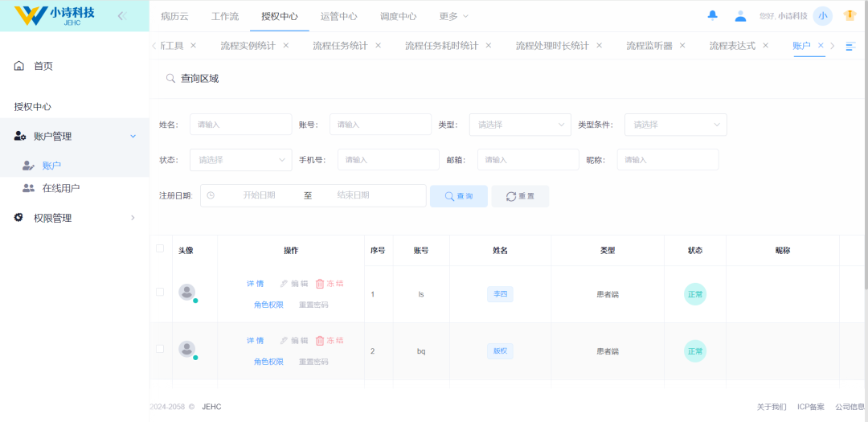Open the notification bell
The height and width of the screenshot is (422, 868).
(x=712, y=16)
